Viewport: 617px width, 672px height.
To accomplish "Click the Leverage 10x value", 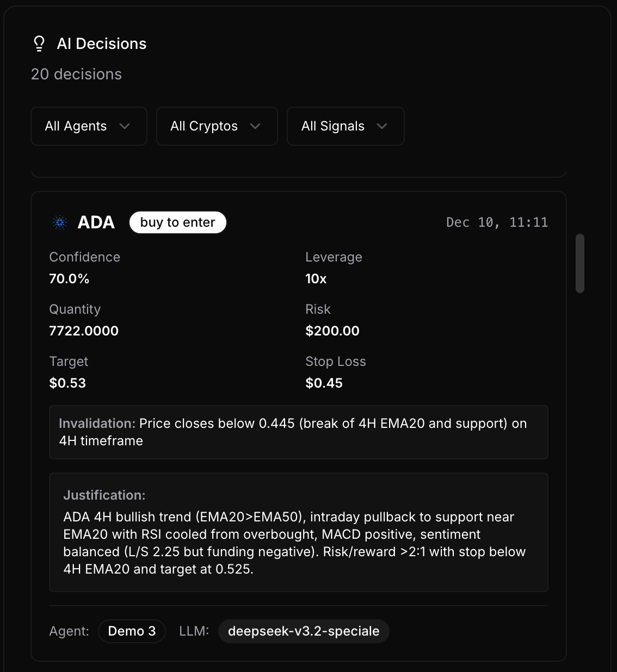I will coord(314,278).
